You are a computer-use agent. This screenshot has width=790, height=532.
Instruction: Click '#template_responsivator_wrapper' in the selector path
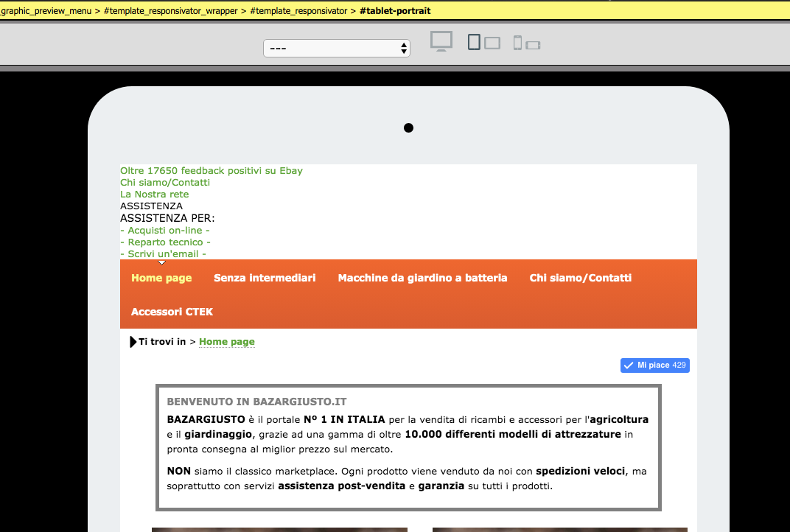click(170, 10)
